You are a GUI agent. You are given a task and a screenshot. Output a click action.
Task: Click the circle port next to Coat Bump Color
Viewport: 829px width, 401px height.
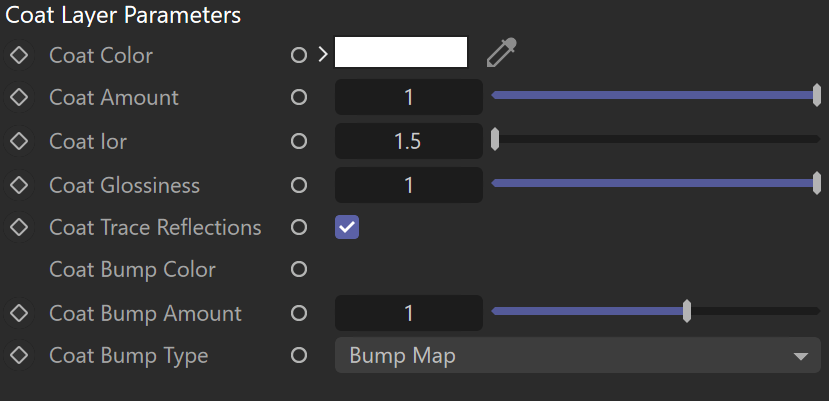pyautogui.click(x=299, y=269)
